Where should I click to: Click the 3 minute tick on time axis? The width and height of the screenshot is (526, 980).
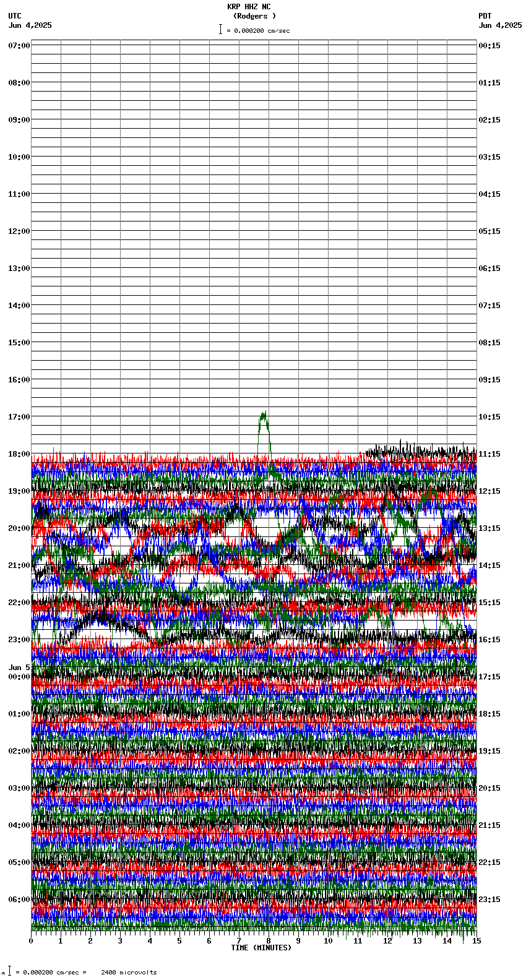point(120,941)
